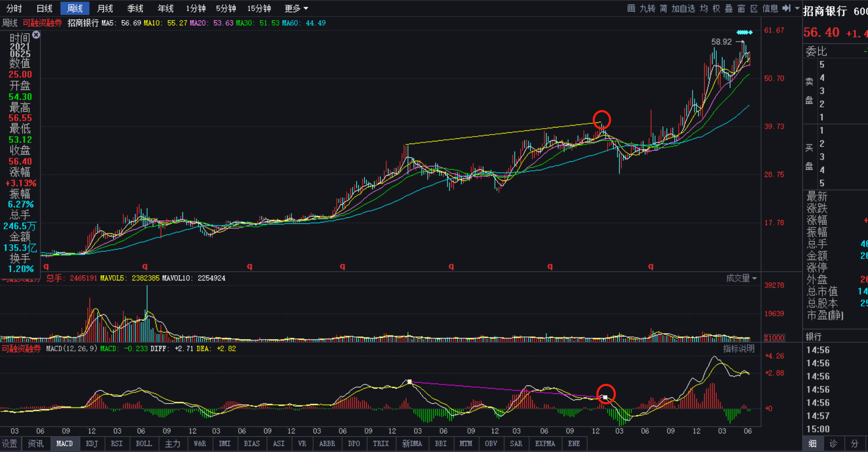Click the 银行 sector label
Viewport: 868px width, 452px height.
(814, 336)
